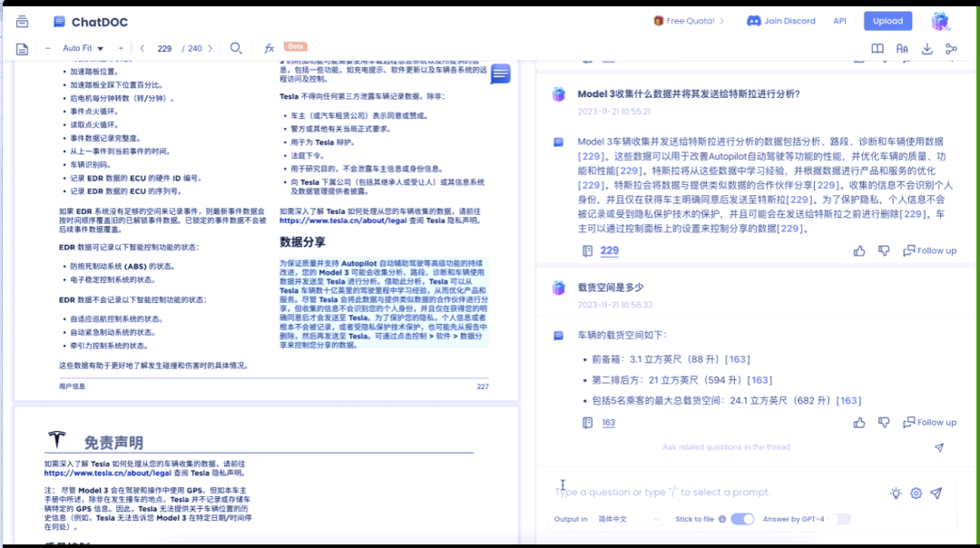Open document search with the magnifier icon
Screen dimensions: 980x548
(237, 49)
